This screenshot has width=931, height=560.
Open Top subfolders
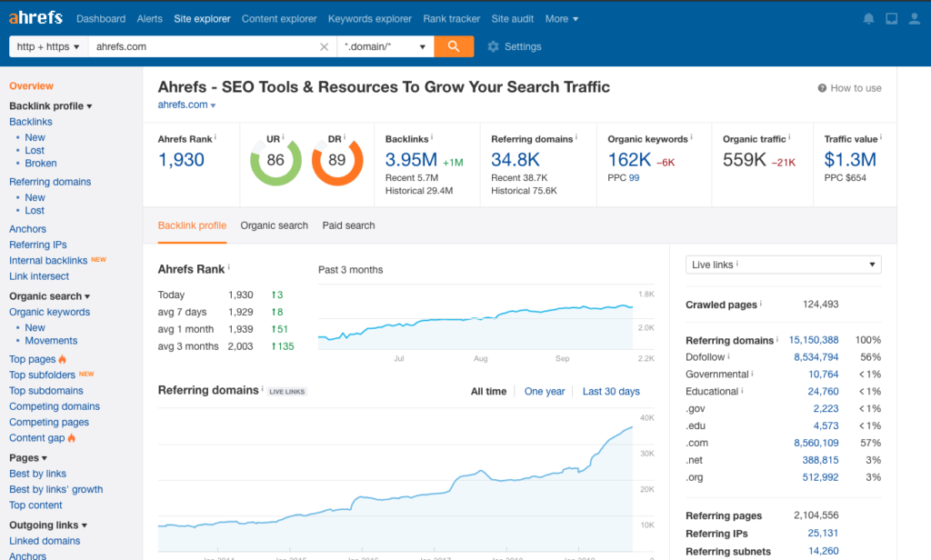click(x=42, y=375)
